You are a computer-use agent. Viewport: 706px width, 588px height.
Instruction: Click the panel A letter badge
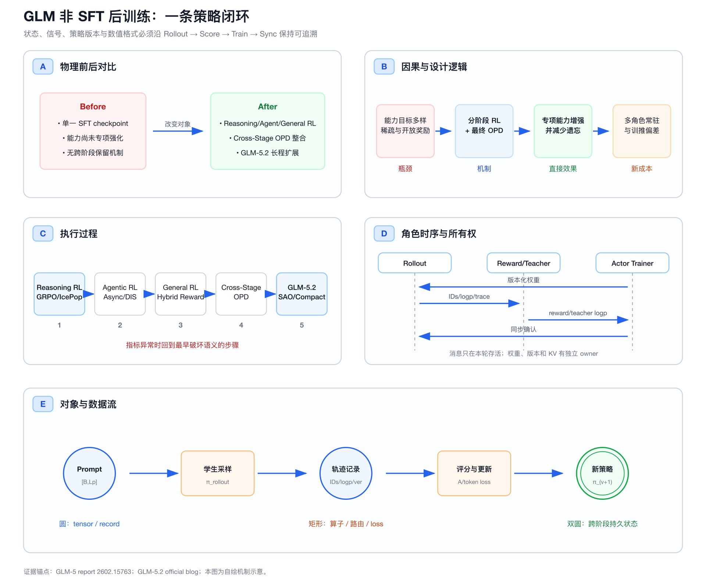(43, 67)
